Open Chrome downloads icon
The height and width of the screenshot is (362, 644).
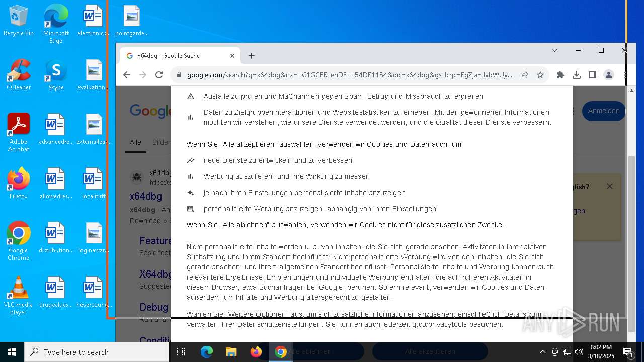click(x=577, y=75)
